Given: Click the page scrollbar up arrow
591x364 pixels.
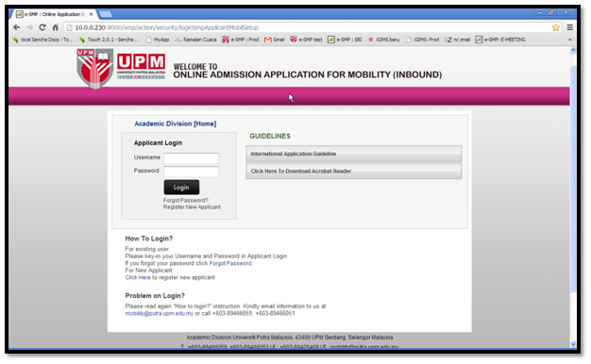Looking at the screenshot, I should pos(573,50).
